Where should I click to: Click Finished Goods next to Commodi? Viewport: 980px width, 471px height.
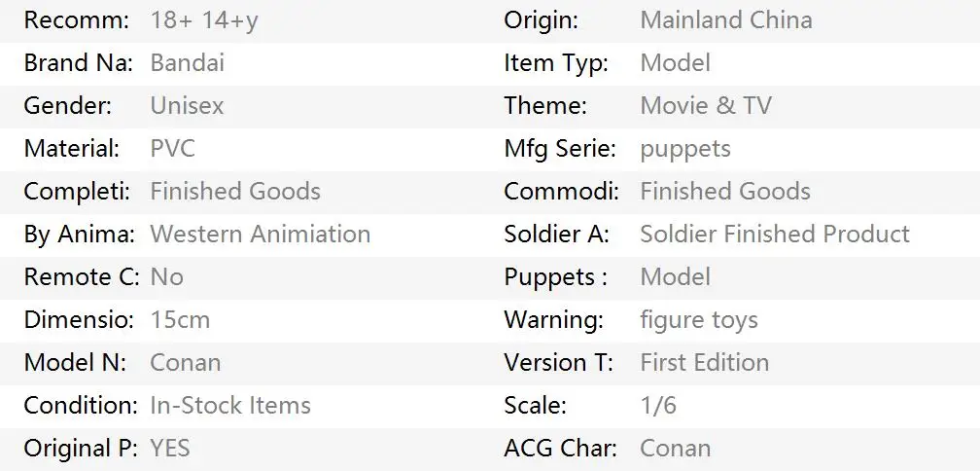(x=725, y=192)
